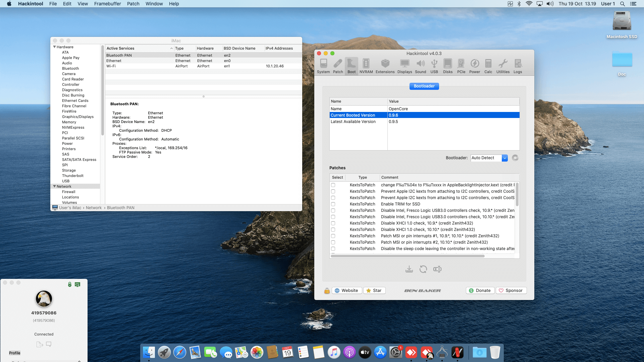Tick the Patch MSI pin interrupts #1 checkbox
Image resolution: width=644 pixels, height=362 pixels.
[333, 236]
